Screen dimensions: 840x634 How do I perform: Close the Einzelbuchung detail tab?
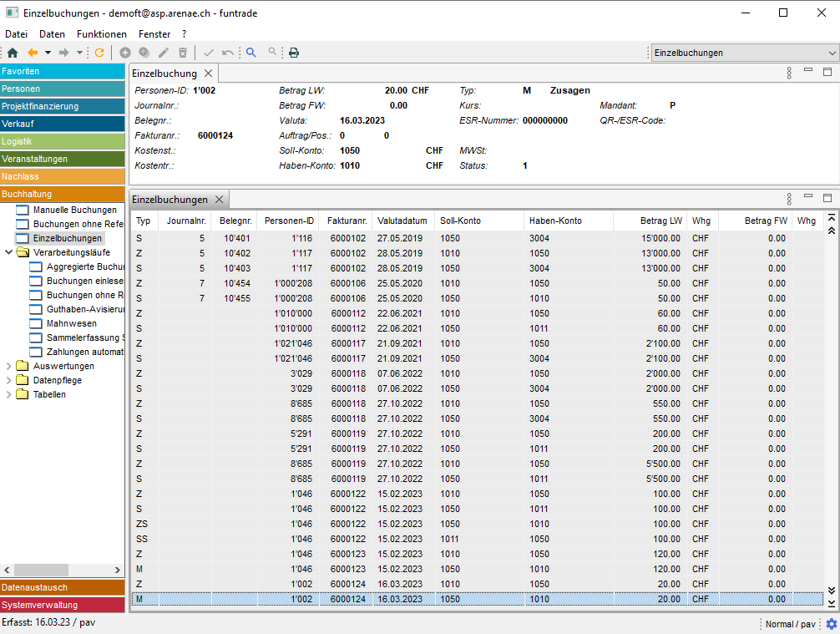coord(209,74)
